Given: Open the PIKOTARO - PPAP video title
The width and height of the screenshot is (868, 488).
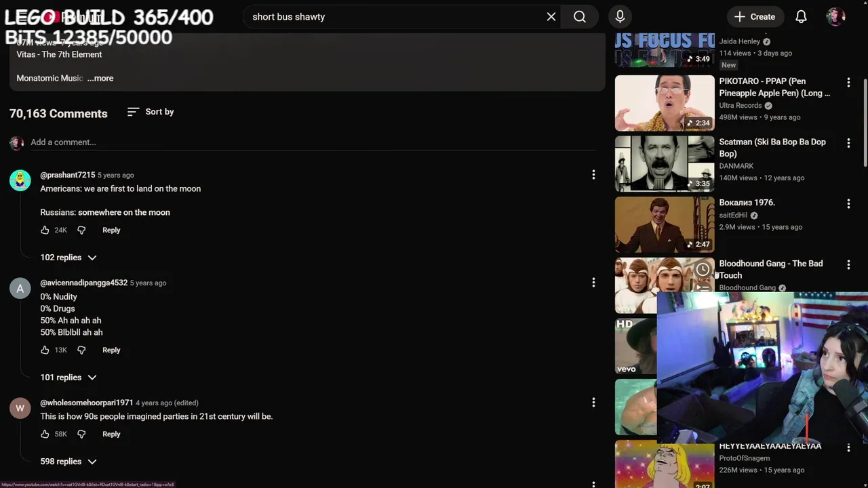Looking at the screenshot, I should coord(774,87).
